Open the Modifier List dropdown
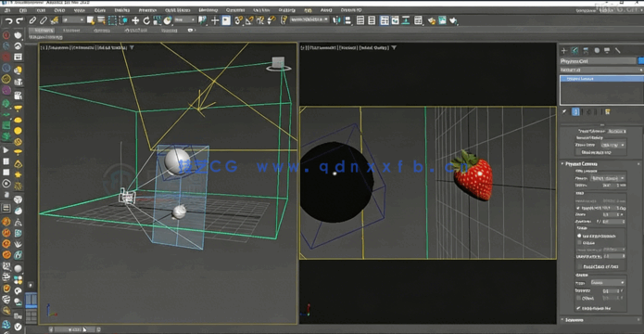Viewport: 644px width, 334px height. click(x=601, y=70)
